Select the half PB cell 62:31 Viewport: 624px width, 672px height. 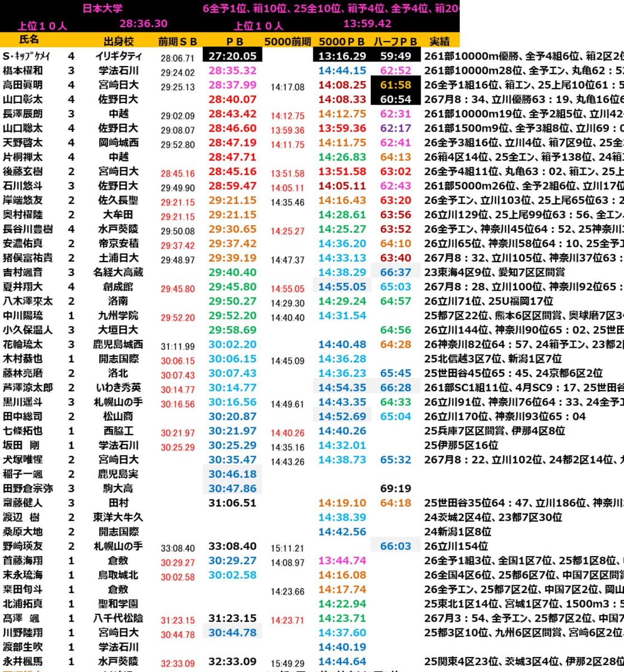395,114
